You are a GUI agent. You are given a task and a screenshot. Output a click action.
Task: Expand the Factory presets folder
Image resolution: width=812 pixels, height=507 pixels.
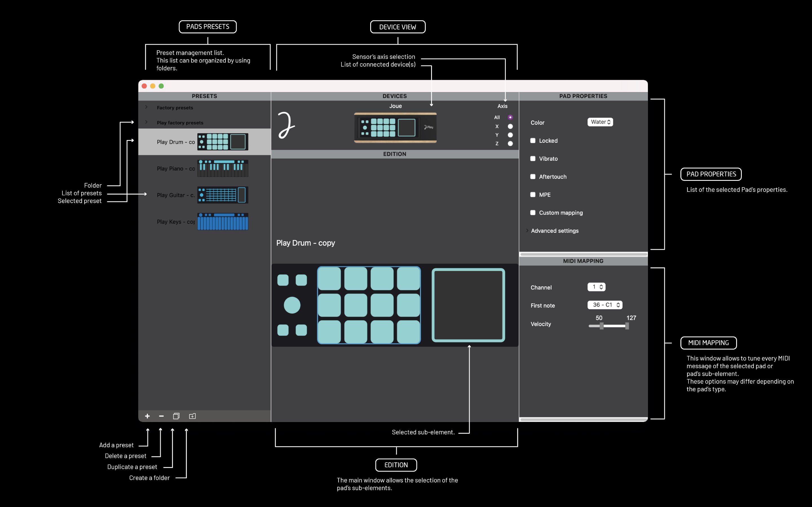coord(146,107)
